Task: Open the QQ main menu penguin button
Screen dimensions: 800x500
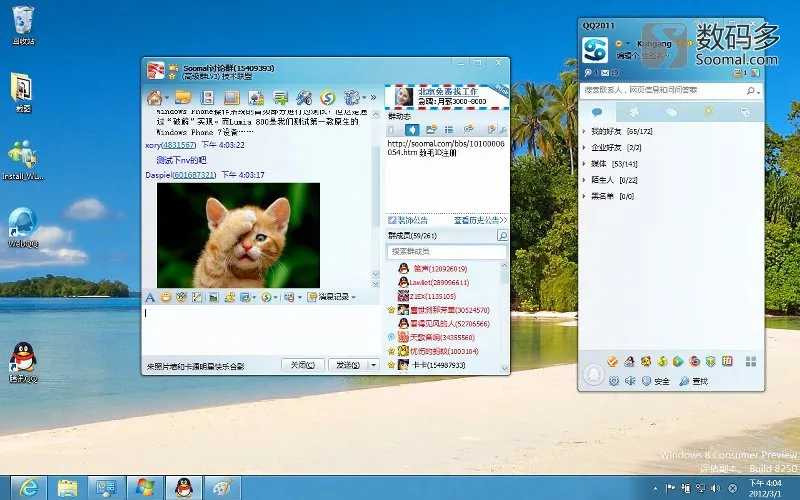Action: [593, 374]
